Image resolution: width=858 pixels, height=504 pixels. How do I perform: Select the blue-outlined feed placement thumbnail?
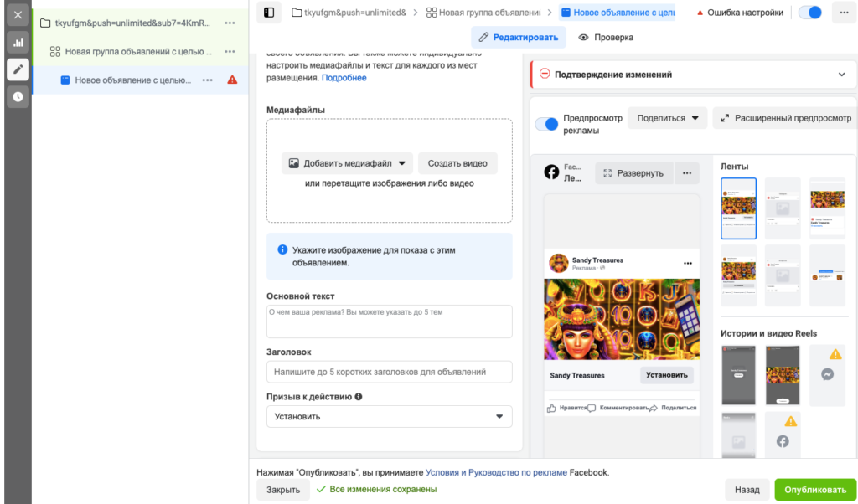[x=738, y=208]
